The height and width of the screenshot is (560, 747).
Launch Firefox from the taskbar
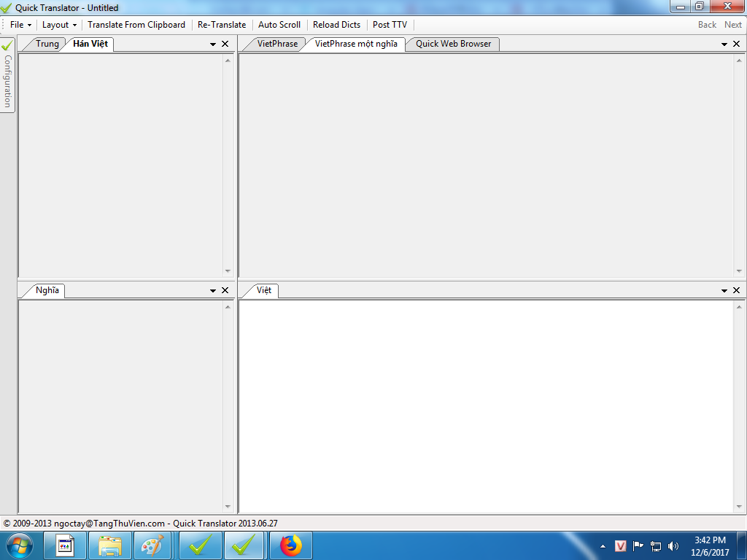[x=291, y=545]
